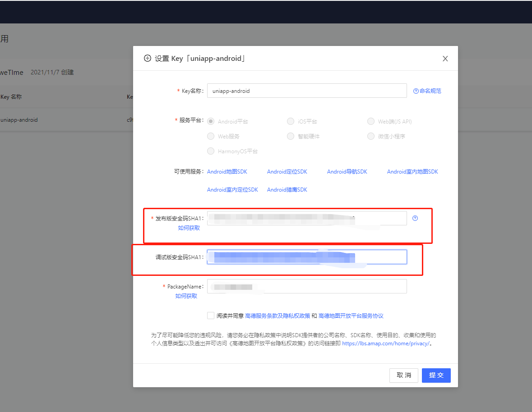The image size is (532, 412).
Task: Open 高德服务条款及隐私权政策 link
Action: (x=278, y=316)
